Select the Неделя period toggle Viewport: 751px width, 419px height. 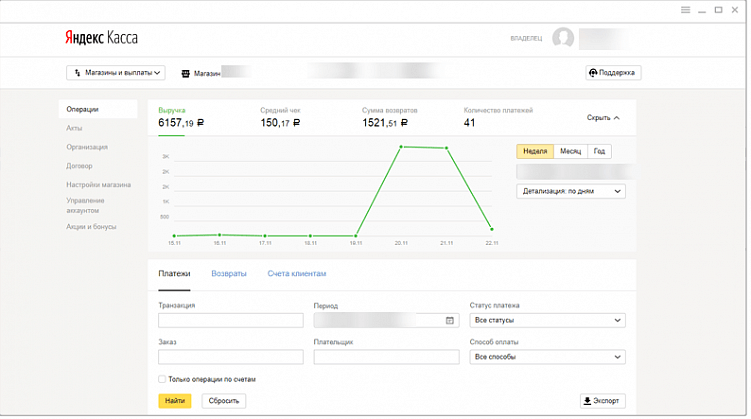535,151
